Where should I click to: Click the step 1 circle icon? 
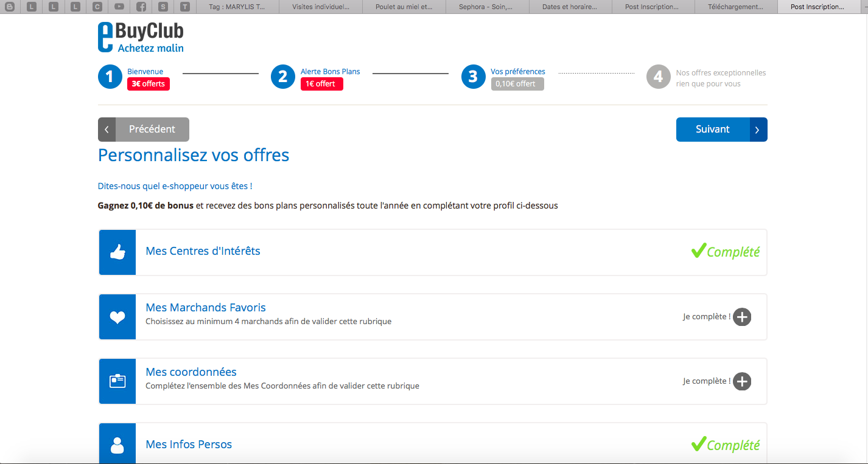pos(110,77)
